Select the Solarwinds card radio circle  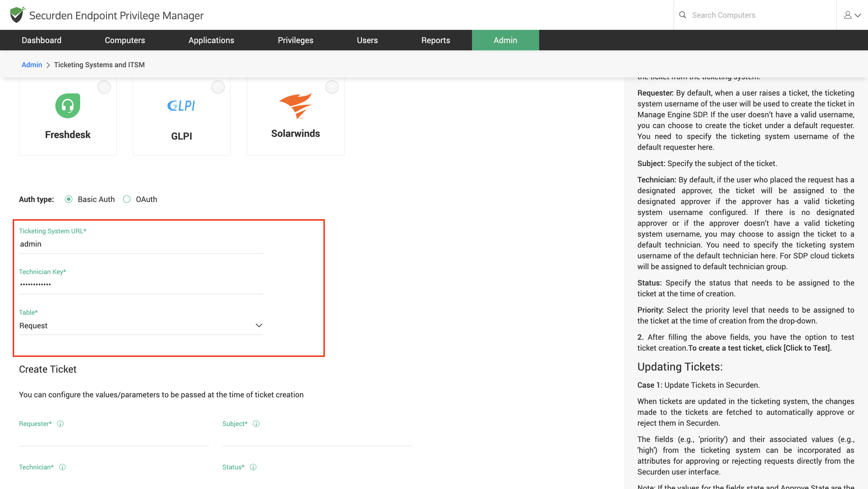click(332, 87)
